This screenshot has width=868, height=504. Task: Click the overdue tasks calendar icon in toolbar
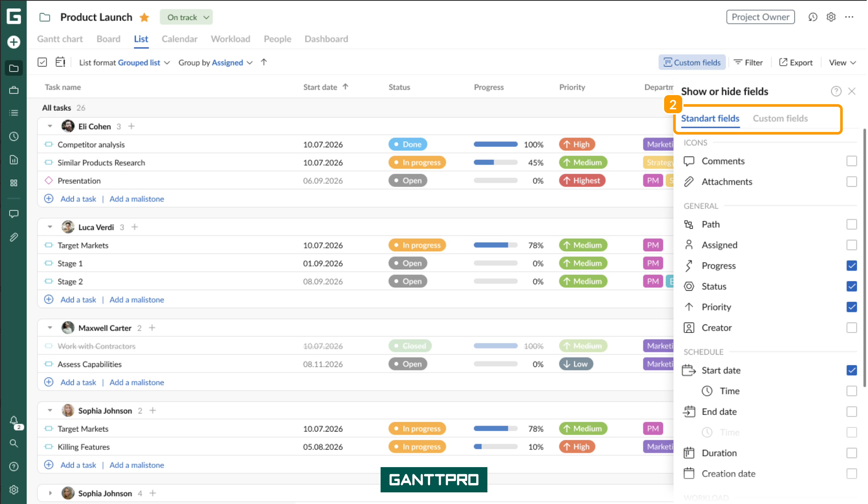point(60,62)
